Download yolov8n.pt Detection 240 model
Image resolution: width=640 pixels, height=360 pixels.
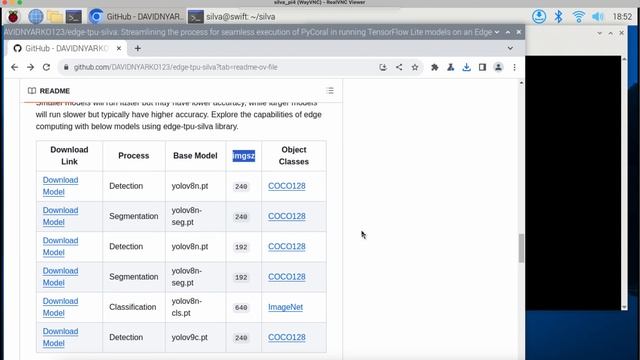pyautogui.click(x=60, y=186)
